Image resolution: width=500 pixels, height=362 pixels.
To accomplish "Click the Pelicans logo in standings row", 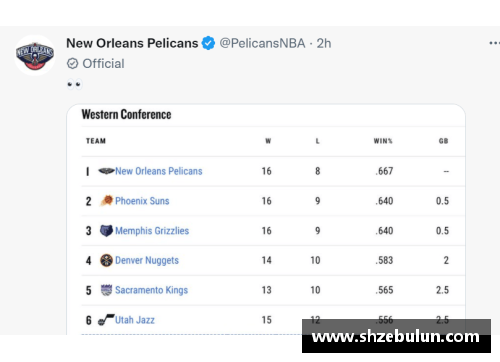I will coord(106,171).
